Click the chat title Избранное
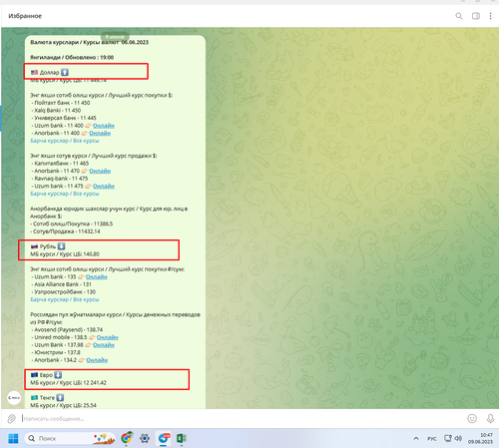This screenshot has height=448, width=499. coord(25,16)
